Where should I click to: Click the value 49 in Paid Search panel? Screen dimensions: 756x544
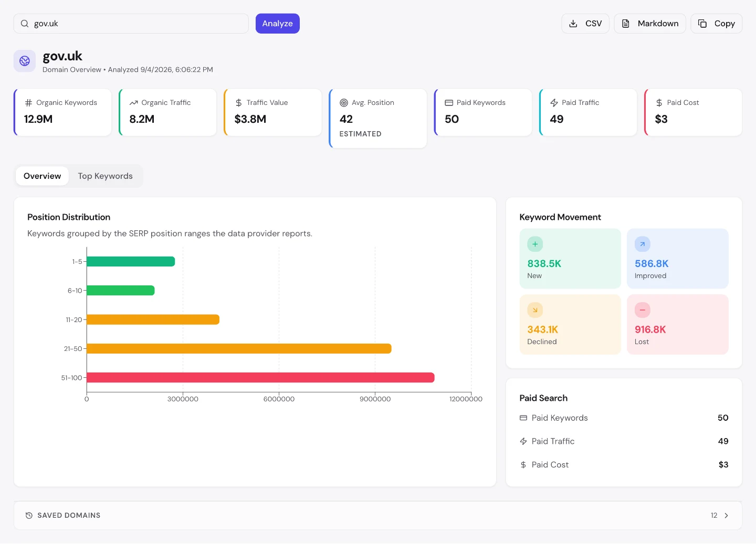[x=723, y=441]
